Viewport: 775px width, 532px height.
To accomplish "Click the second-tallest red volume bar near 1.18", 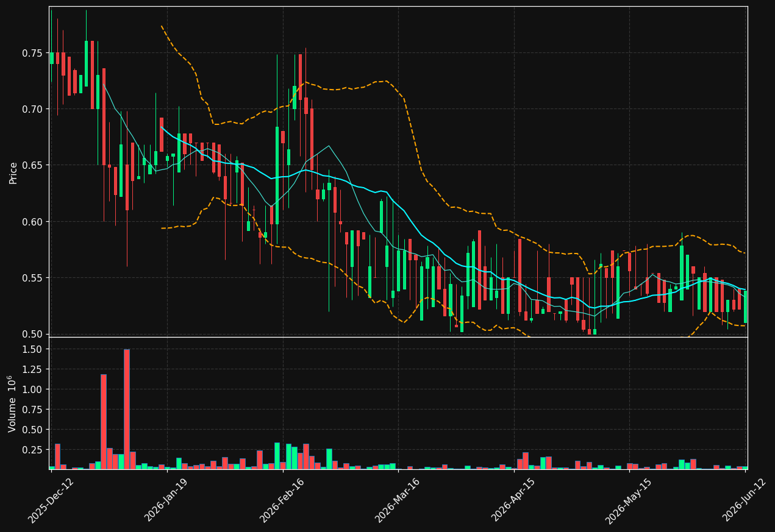I will point(104,422).
